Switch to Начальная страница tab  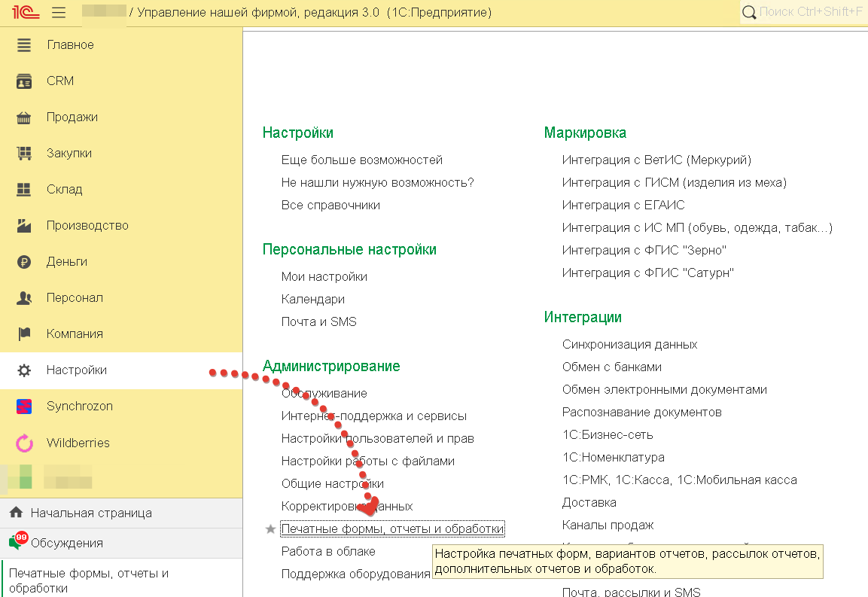click(x=121, y=513)
